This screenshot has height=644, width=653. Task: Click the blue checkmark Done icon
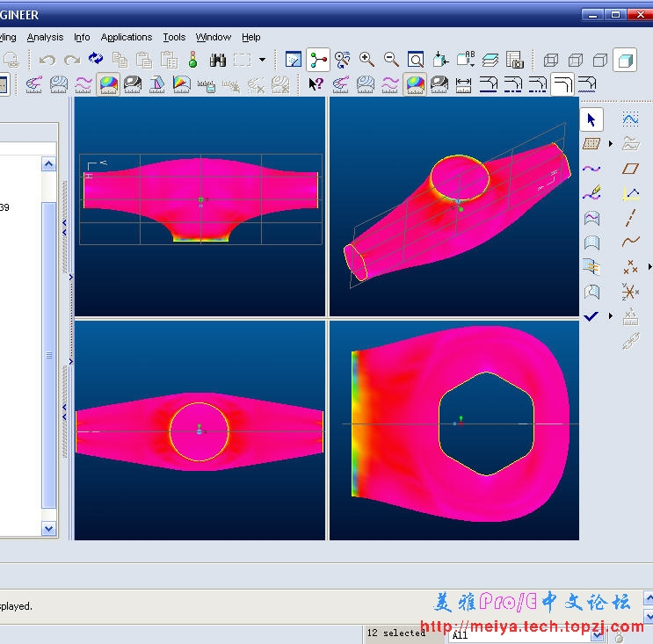[x=591, y=315]
